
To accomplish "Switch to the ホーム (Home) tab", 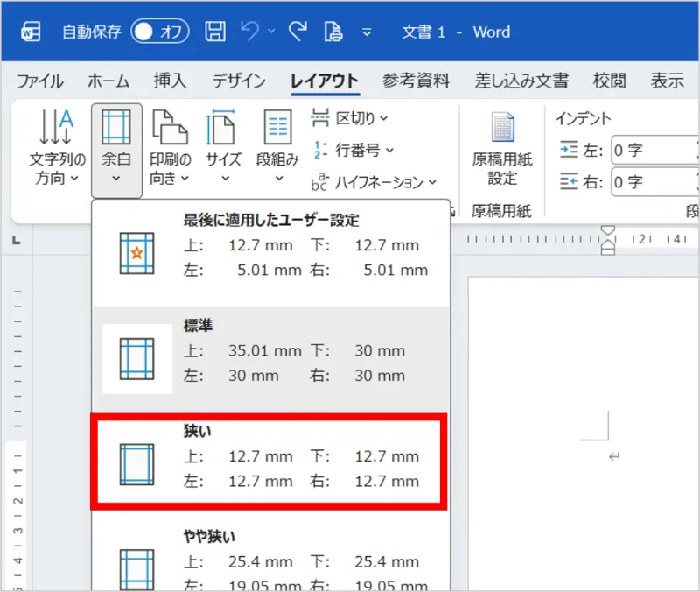I will 108,81.
